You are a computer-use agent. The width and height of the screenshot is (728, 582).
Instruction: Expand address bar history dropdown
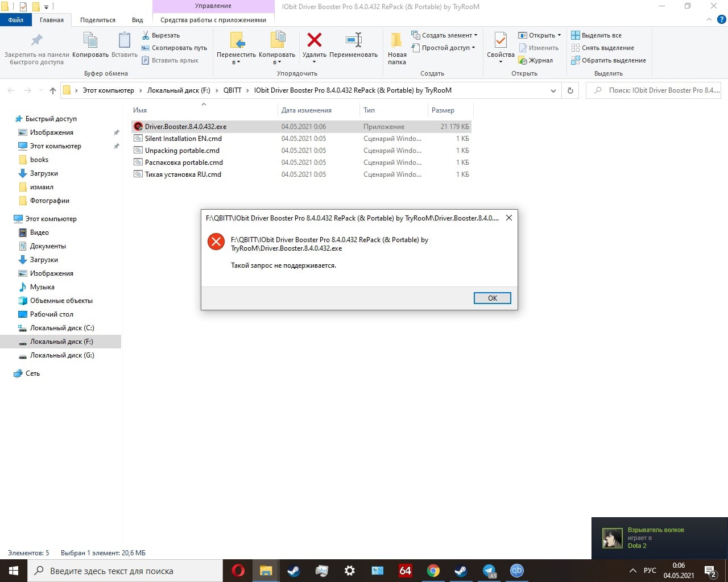(x=553, y=90)
